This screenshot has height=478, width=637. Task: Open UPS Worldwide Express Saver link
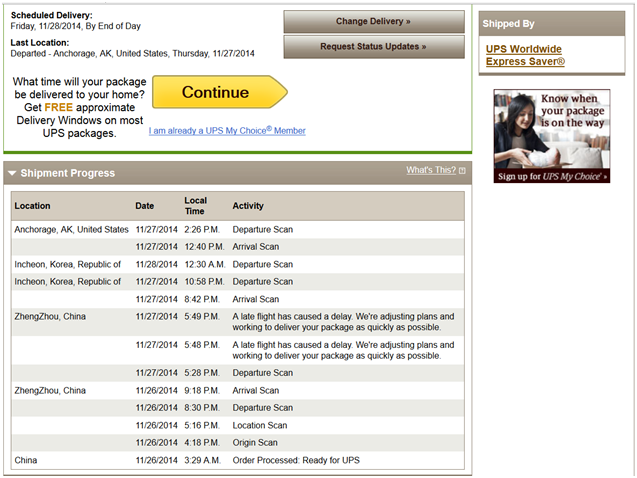point(525,55)
